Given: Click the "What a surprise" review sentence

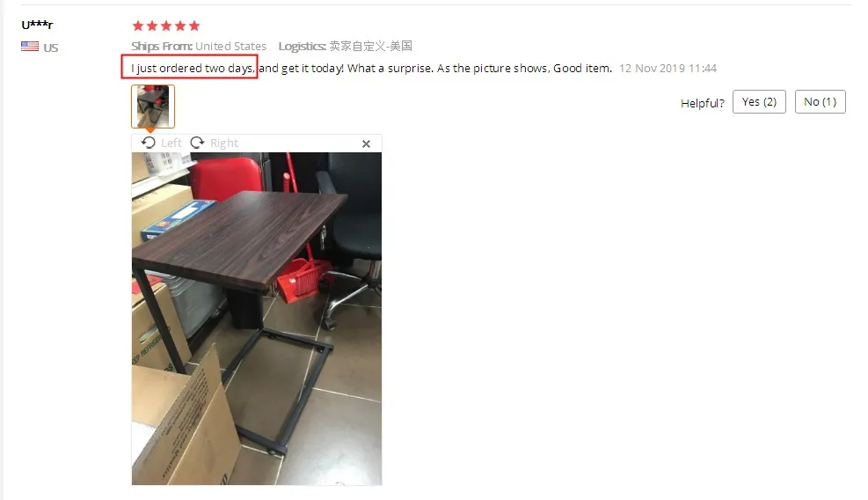Looking at the screenshot, I should click(x=390, y=68).
